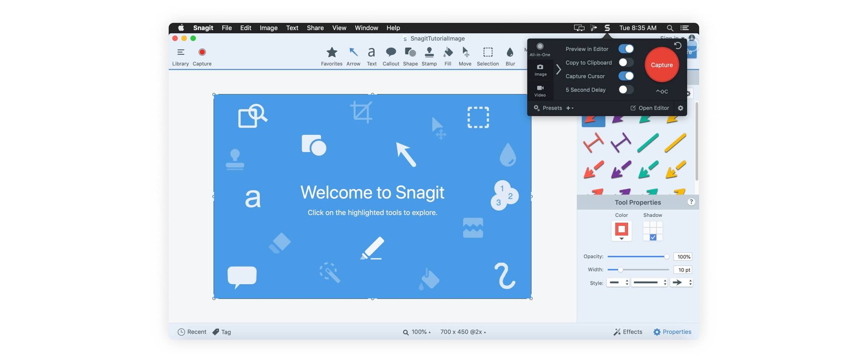Enable Copy to Clipboard switch
The width and height of the screenshot is (868, 362).
[626, 63]
